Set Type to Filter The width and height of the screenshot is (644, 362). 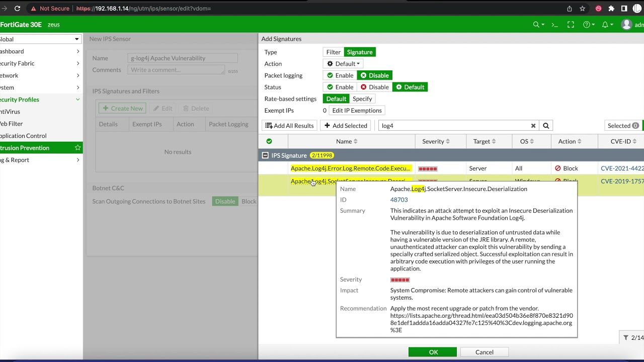333,52
